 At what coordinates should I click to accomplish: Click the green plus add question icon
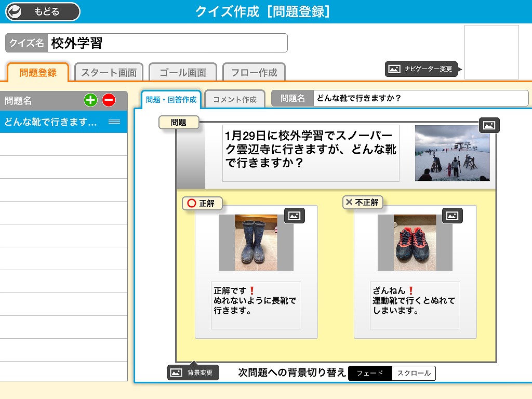click(x=90, y=100)
